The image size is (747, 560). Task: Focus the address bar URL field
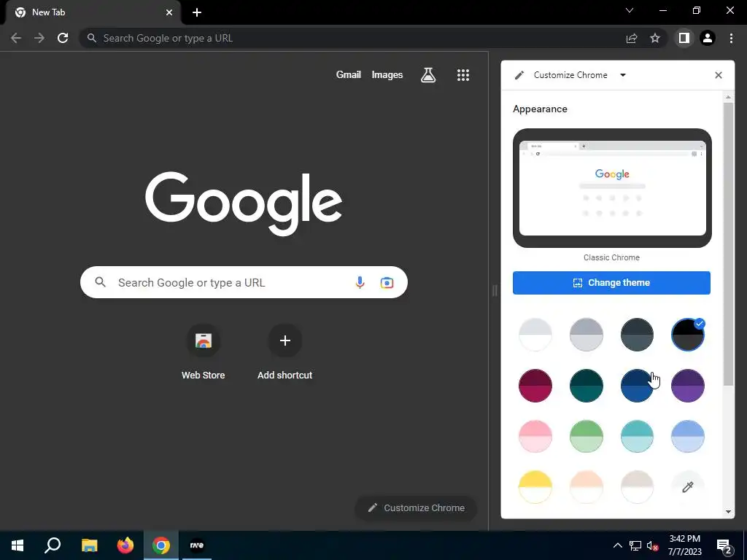(352, 38)
